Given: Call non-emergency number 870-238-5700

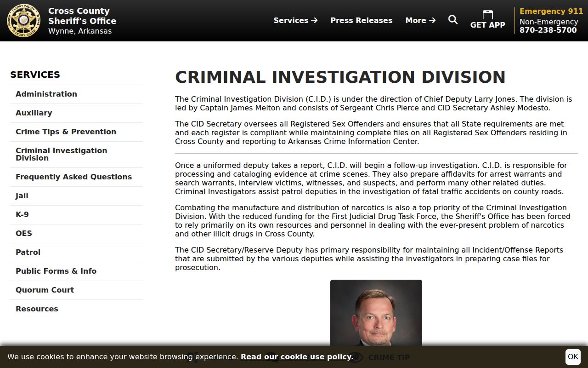Looking at the screenshot, I should point(548,30).
